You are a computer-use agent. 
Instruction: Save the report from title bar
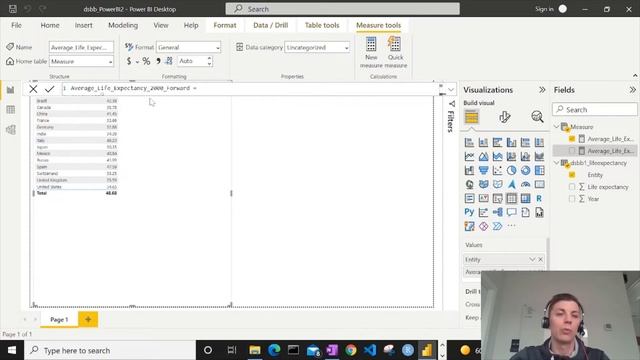(x=13, y=9)
